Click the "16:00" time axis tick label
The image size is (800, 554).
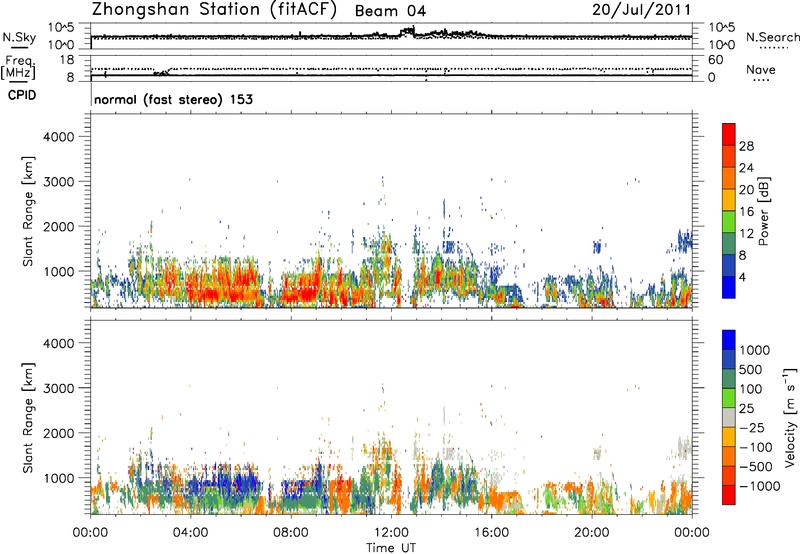coord(491,533)
